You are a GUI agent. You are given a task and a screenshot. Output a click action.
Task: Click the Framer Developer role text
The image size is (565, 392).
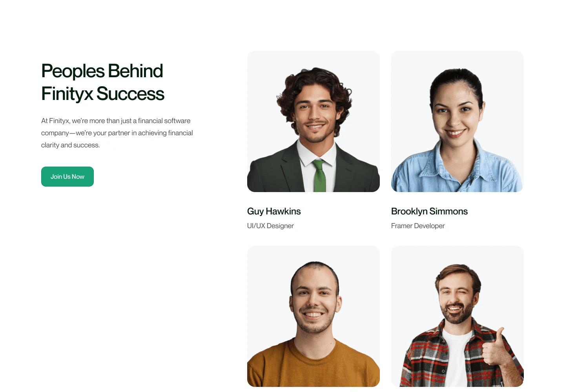(x=418, y=226)
